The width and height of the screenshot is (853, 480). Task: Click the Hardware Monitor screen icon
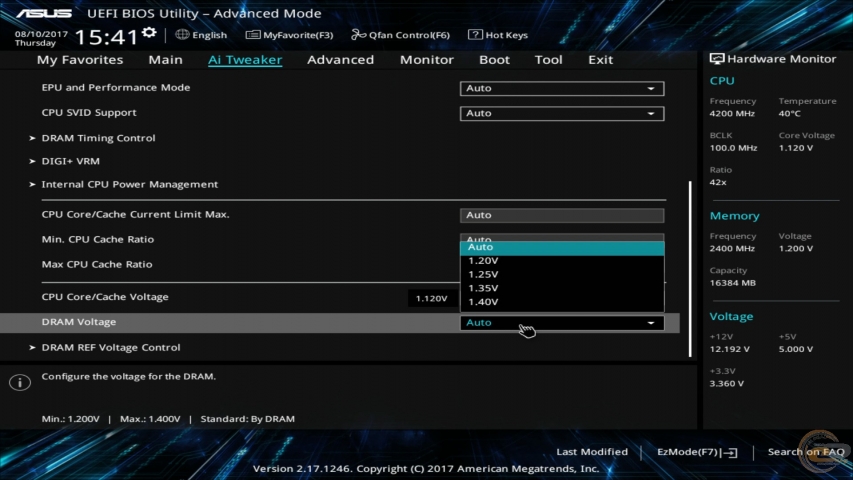click(x=717, y=59)
